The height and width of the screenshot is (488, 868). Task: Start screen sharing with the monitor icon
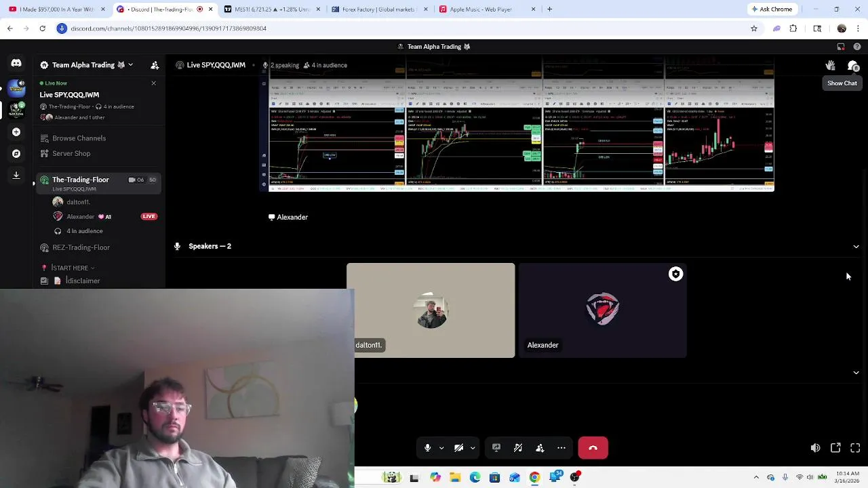coord(496,448)
